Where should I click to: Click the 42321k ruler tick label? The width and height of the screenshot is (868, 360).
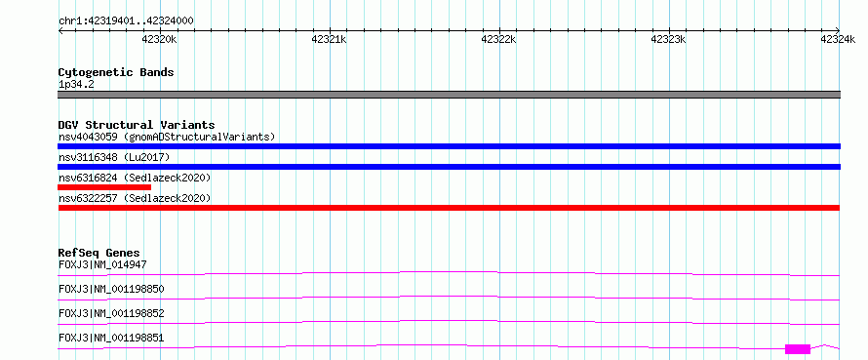click(330, 39)
